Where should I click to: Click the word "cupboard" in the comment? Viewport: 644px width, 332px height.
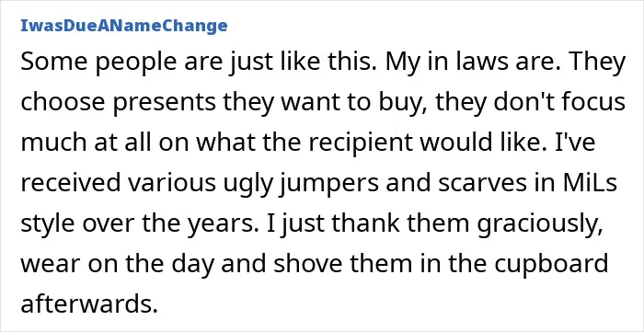pyautogui.click(x=551, y=265)
